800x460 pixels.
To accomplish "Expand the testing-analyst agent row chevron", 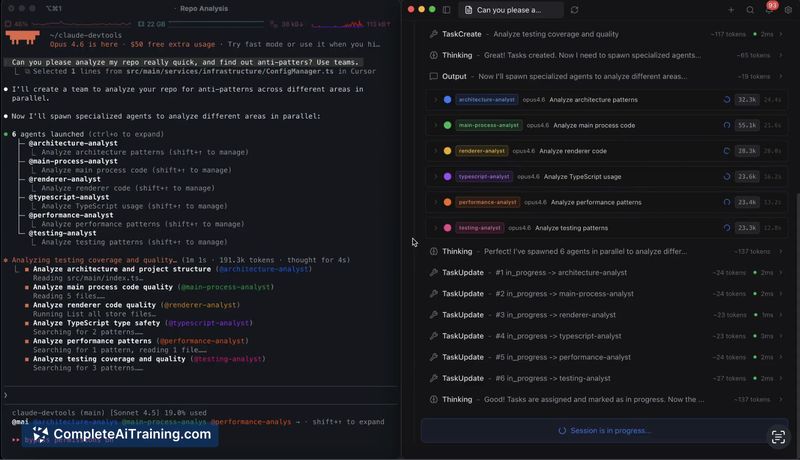I will point(435,228).
